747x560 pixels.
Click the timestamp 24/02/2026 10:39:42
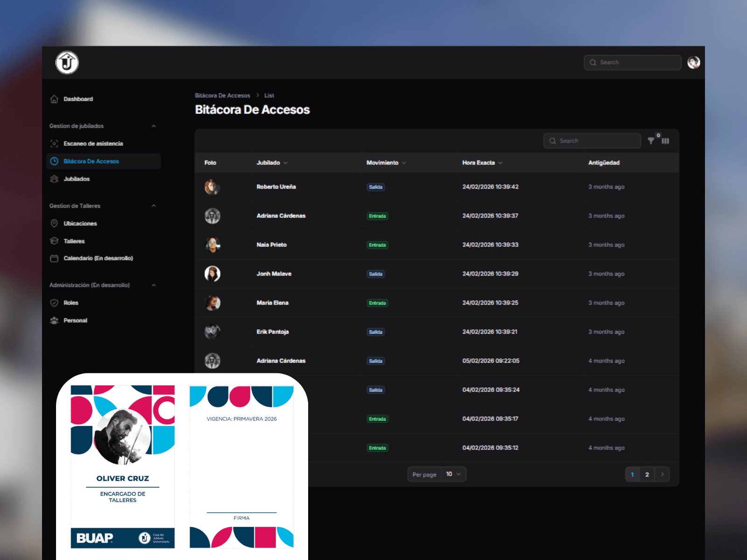coord(491,187)
